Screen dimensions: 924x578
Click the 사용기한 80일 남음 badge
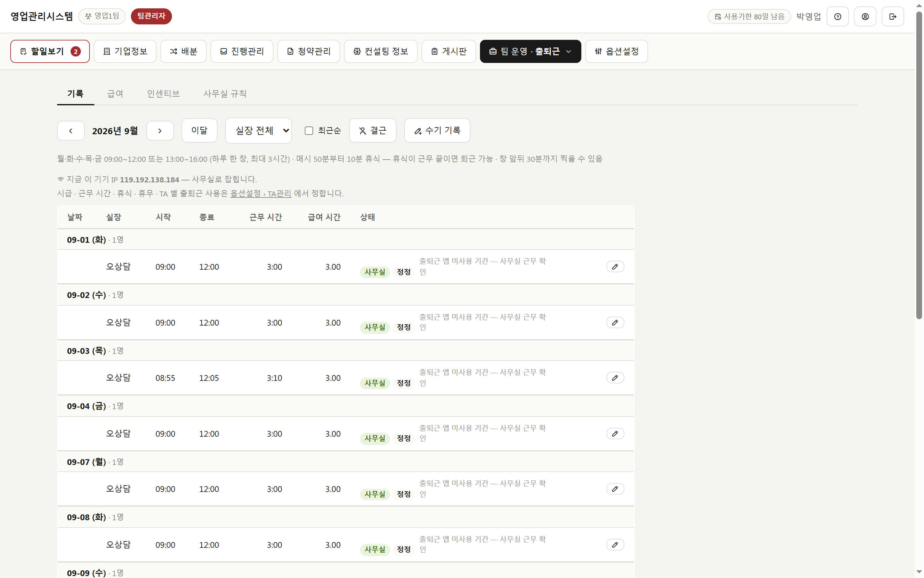(x=749, y=16)
